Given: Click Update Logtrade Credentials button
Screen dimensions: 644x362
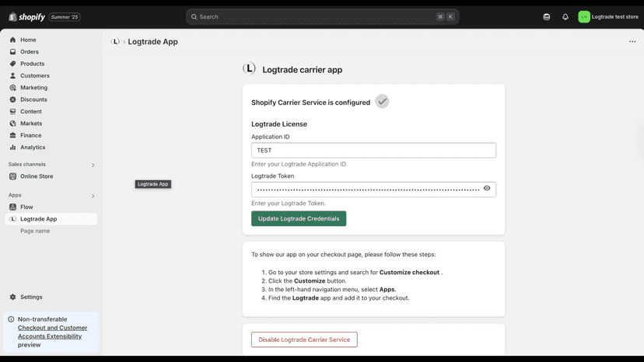Looking at the screenshot, I should click(299, 218).
